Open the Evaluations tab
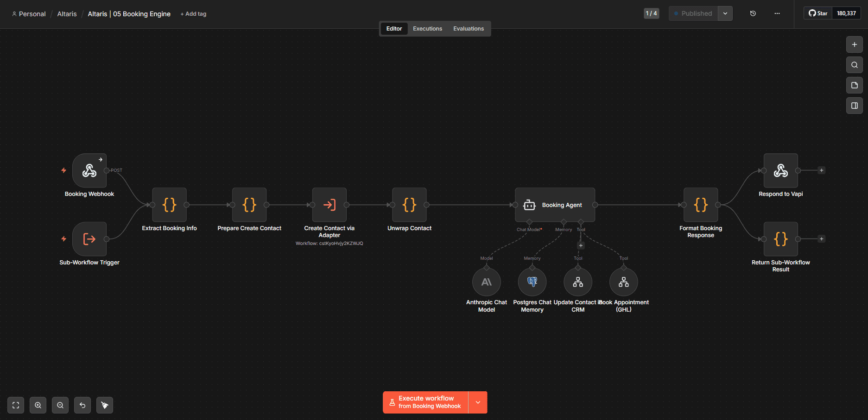868x420 pixels. tap(468, 28)
